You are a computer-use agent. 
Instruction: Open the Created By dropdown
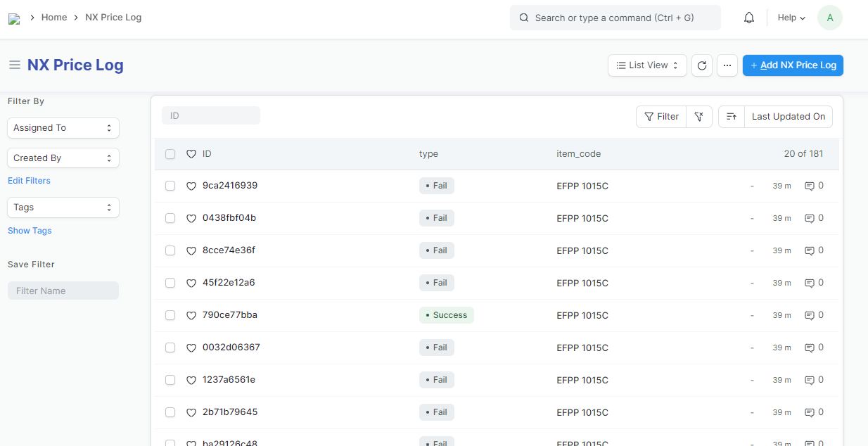click(x=63, y=158)
